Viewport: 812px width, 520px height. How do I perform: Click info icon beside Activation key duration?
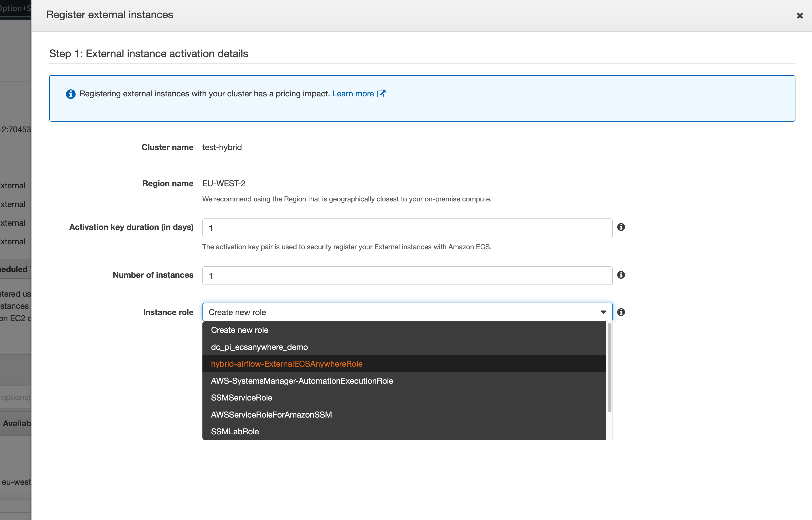621,227
